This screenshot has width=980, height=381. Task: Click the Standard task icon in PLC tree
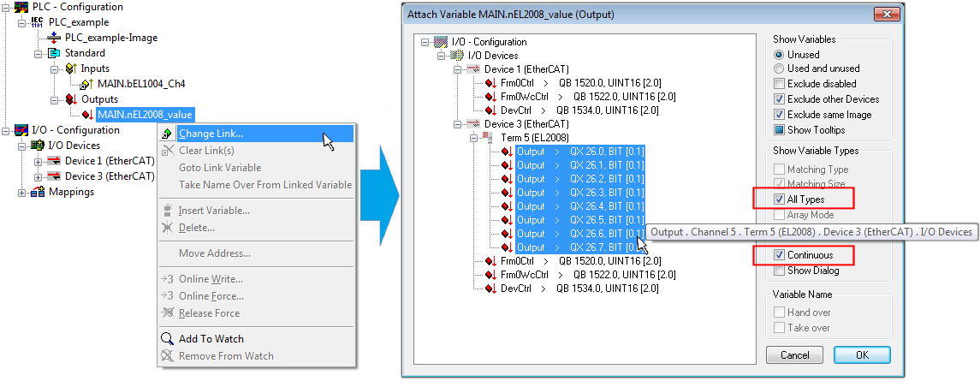tap(56, 53)
